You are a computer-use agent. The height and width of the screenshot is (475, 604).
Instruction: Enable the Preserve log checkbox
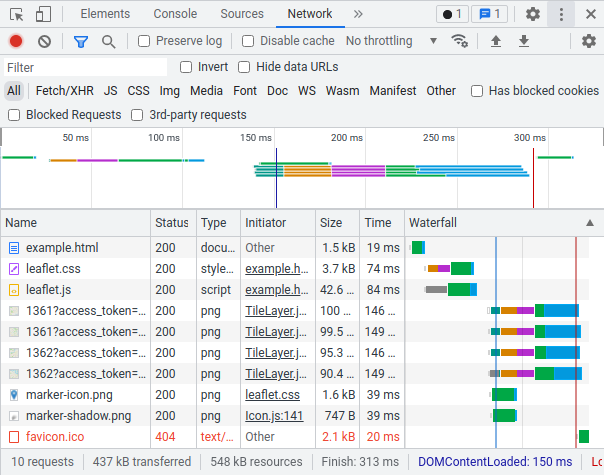(x=144, y=41)
